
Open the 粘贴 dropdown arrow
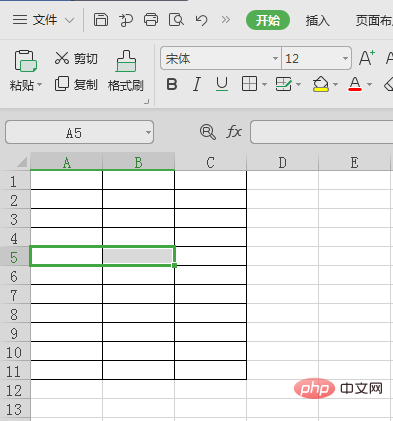pos(39,85)
